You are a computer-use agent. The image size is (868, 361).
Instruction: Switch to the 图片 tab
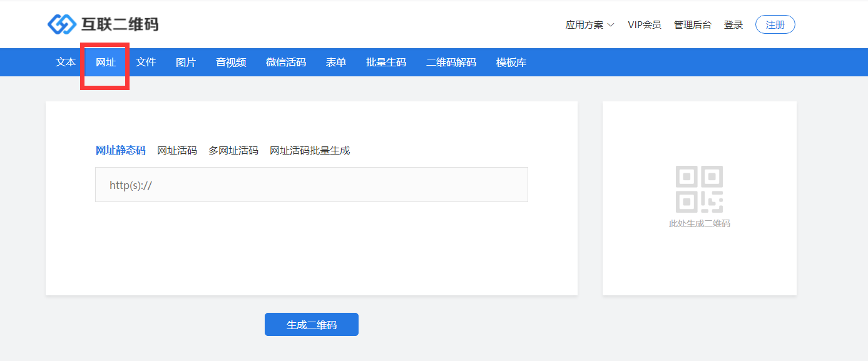coord(186,62)
